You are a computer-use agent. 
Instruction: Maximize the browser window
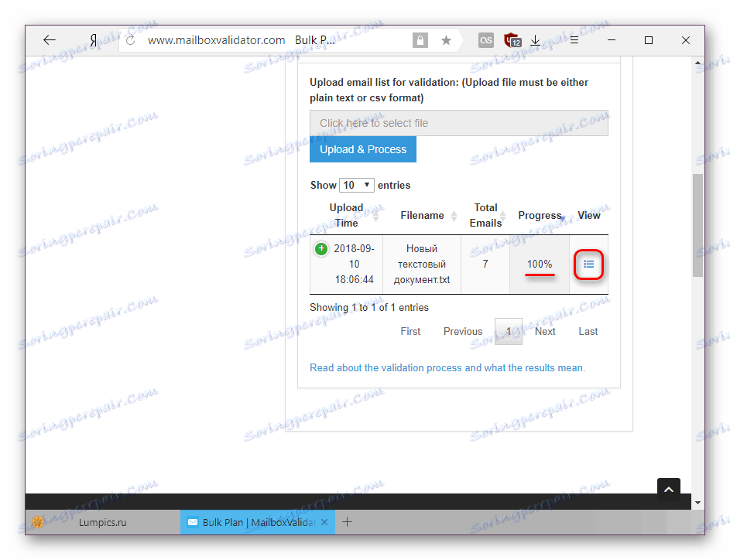[649, 40]
